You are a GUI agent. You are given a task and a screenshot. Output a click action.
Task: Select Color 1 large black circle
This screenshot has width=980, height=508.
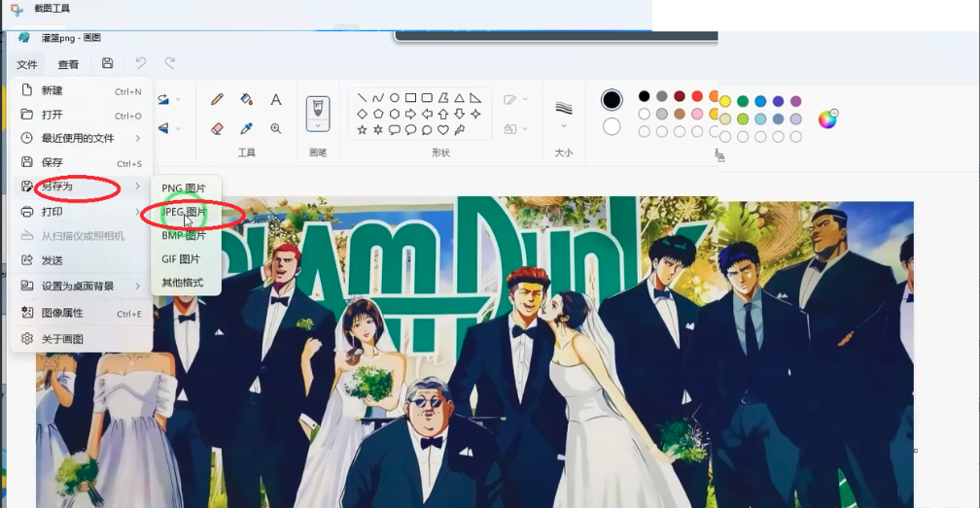(x=612, y=100)
